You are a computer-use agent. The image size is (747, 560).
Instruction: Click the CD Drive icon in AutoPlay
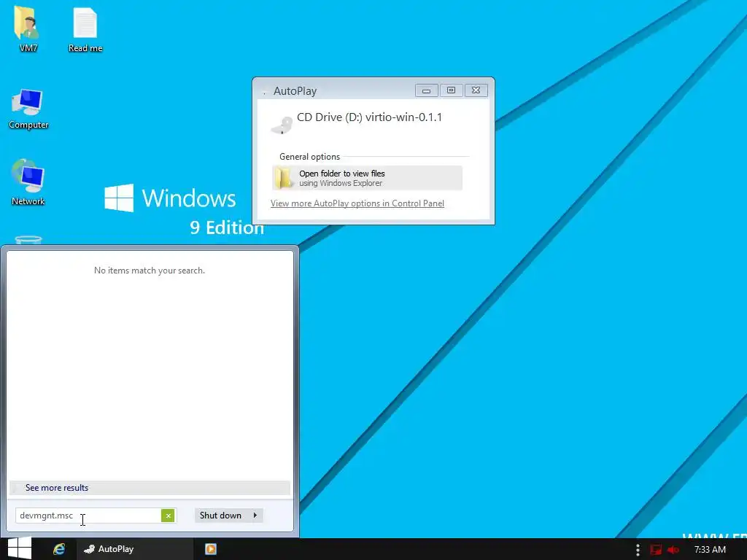pyautogui.click(x=282, y=125)
